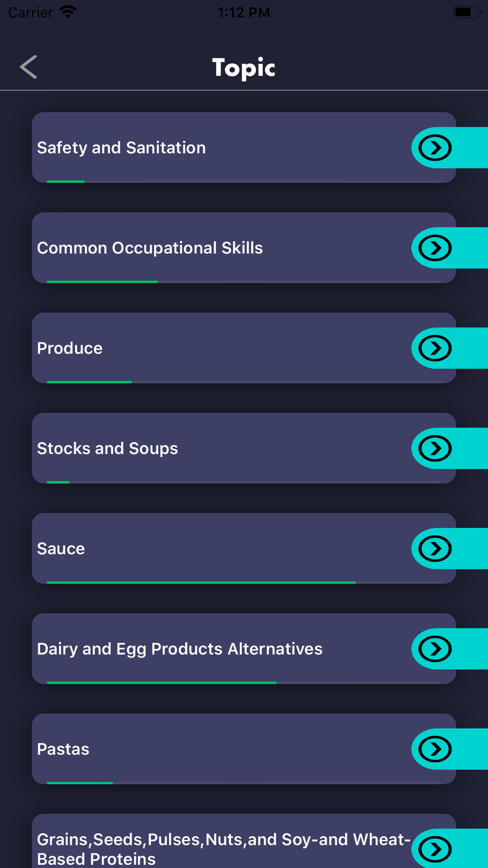Choose the Common Occupational Skills topic card
Viewport: 488px width, 868px height.
click(244, 248)
